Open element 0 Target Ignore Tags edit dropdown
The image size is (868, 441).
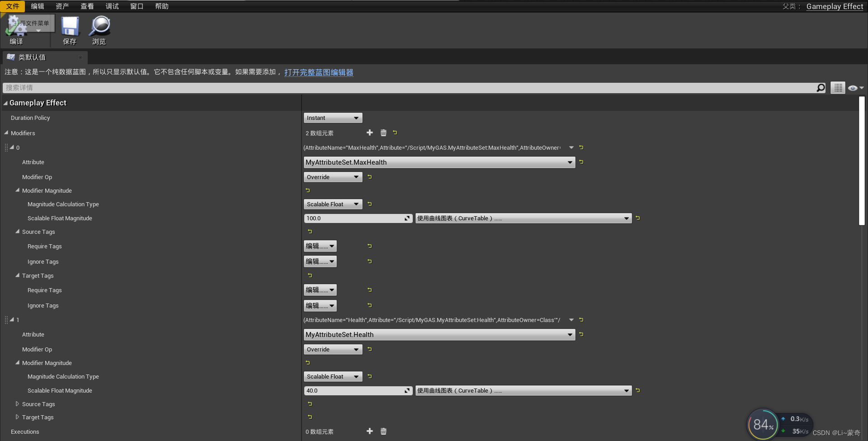point(320,306)
